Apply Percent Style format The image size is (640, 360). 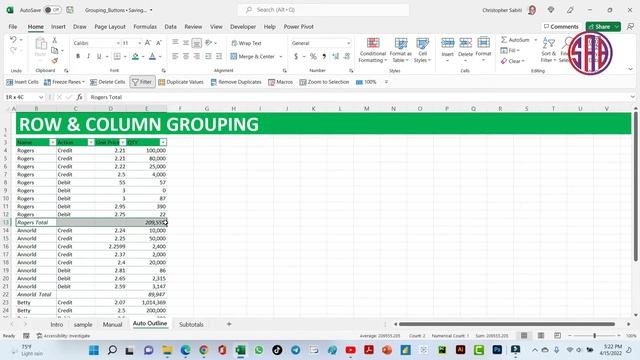(x=313, y=56)
